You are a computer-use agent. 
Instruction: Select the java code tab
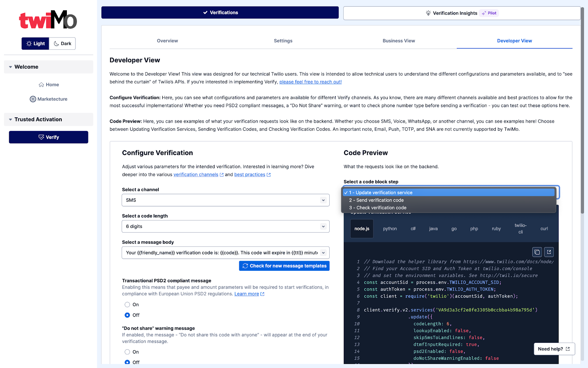tap(433, 229)
